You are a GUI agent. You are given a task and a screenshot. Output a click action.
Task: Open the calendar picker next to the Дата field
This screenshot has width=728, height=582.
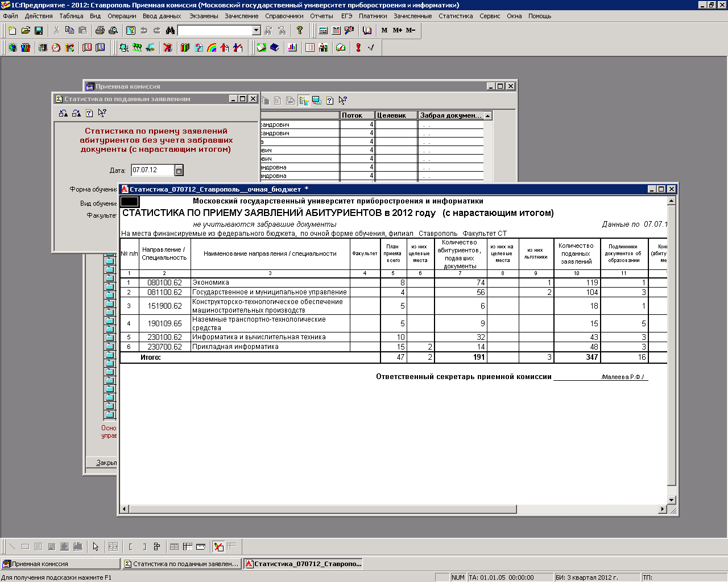(x=179, y=171)
